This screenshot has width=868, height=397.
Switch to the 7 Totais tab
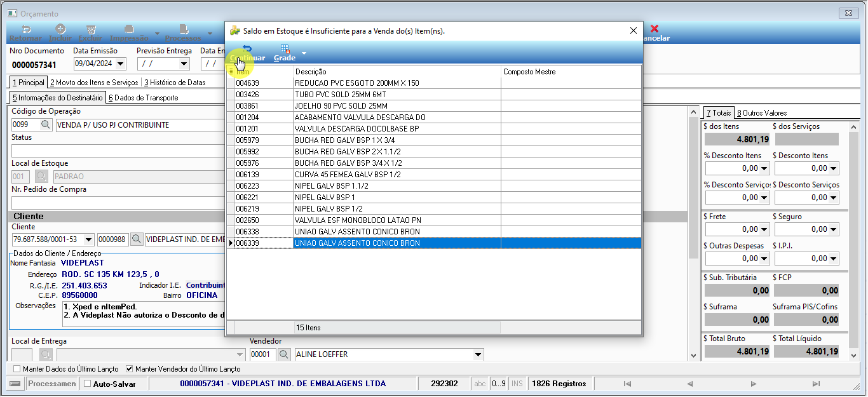(x=719, y=113)
